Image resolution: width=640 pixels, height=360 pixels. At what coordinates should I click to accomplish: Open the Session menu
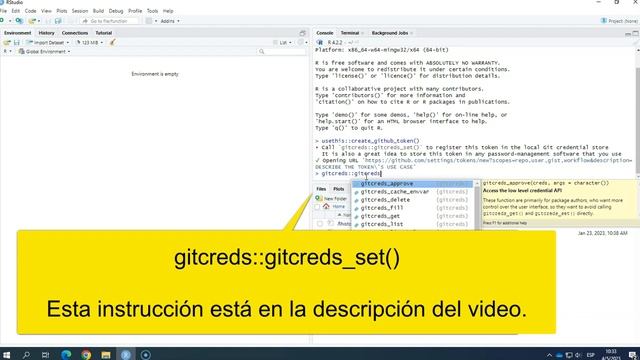click(x=80, y=11)
